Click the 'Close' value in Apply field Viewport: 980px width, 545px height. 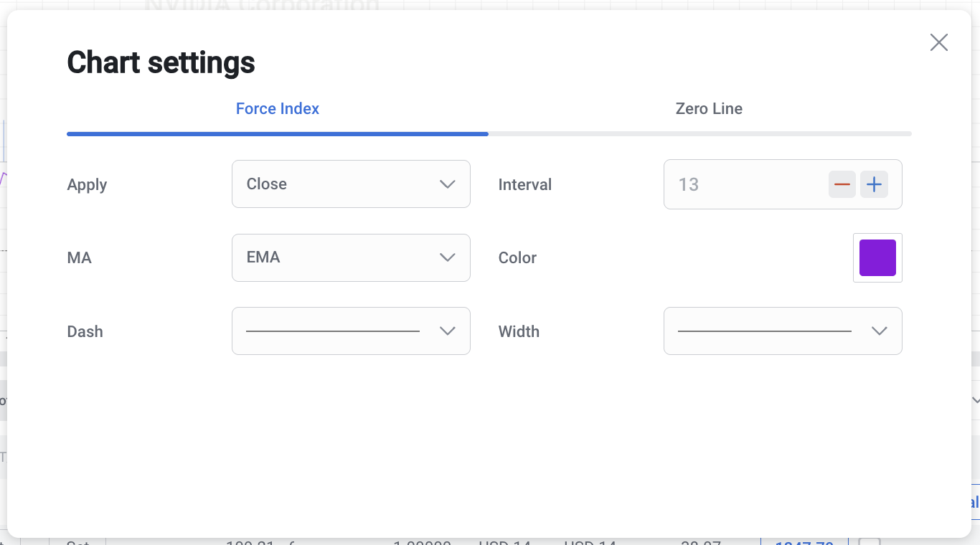(x=267, y=184)
